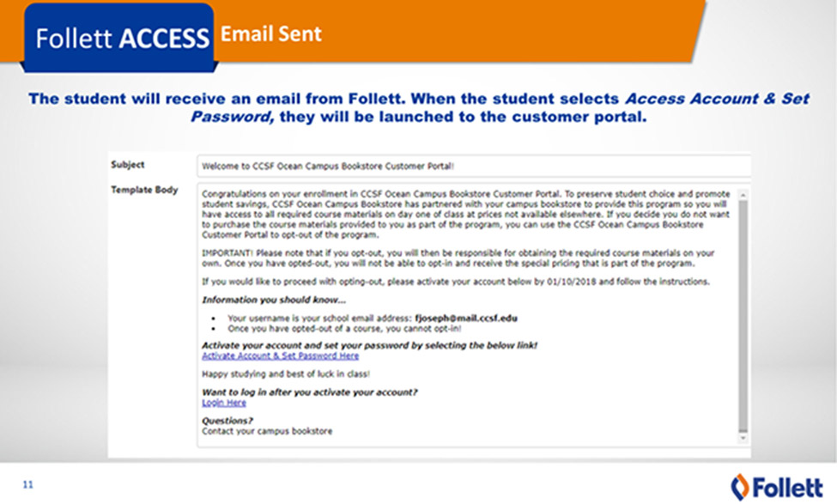Viewport: 837px width, 504px height.
Task: Click the slide number 11
Action: (x=27, y=484)
